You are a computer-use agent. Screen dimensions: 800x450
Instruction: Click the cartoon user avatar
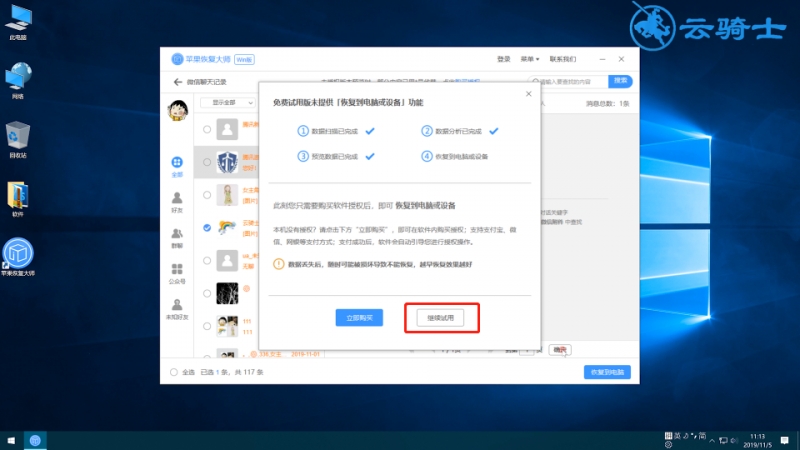pyautogui.click(x=178, y=110)
